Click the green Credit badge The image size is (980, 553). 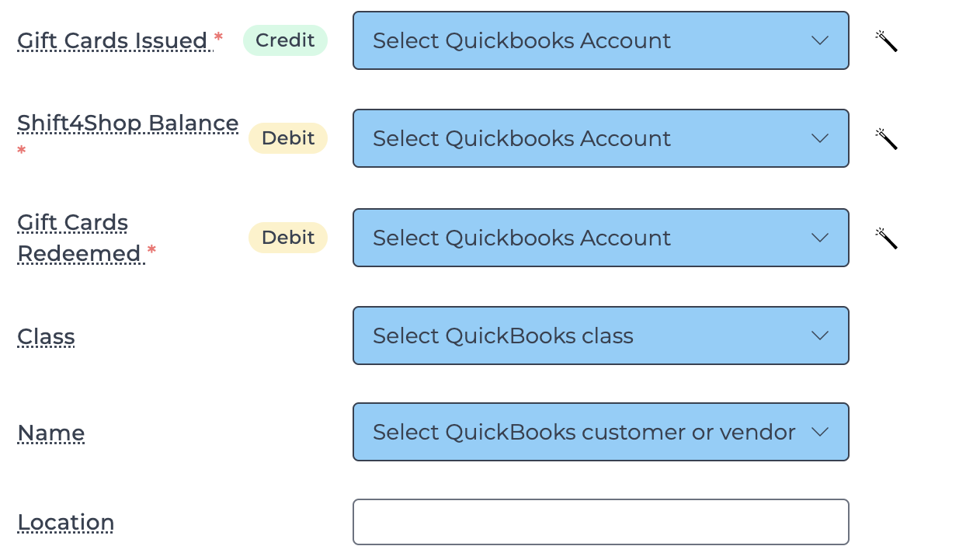pyautogui.click(x=285, y=40)
